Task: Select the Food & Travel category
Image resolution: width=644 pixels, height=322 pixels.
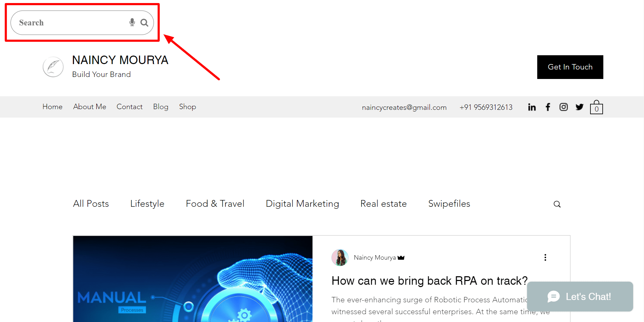Action: [215, 204]
